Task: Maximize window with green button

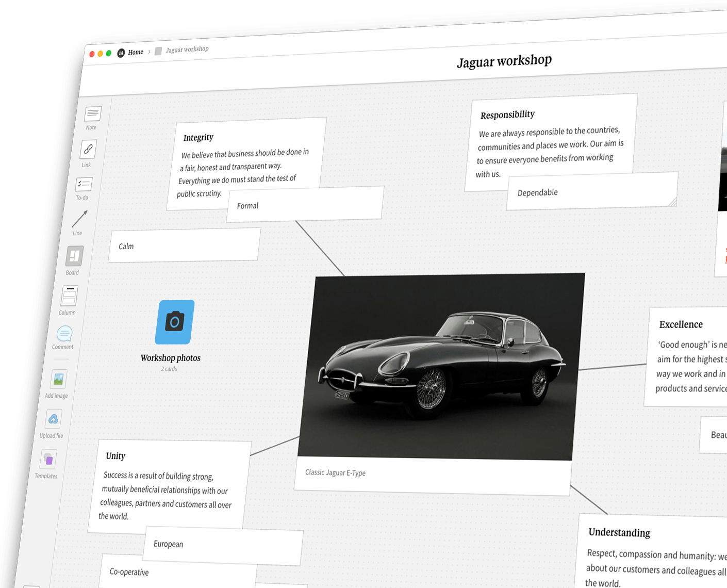Action: tap(109, 53)
